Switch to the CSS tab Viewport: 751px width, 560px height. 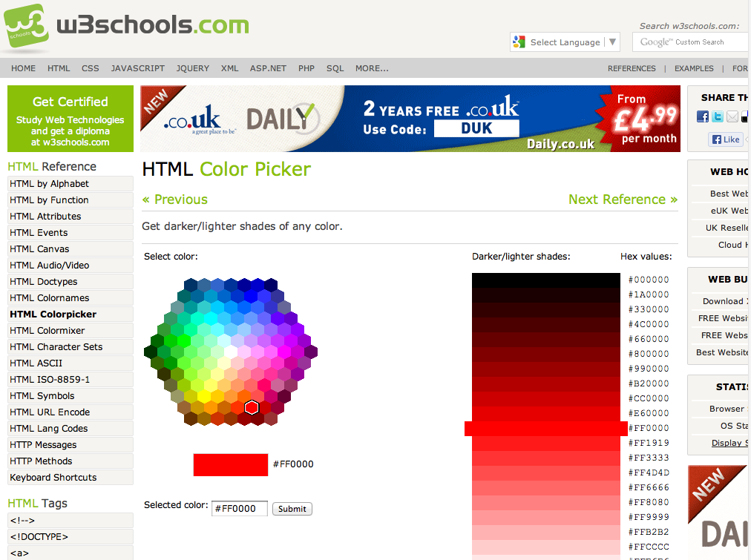pos(90,68)
